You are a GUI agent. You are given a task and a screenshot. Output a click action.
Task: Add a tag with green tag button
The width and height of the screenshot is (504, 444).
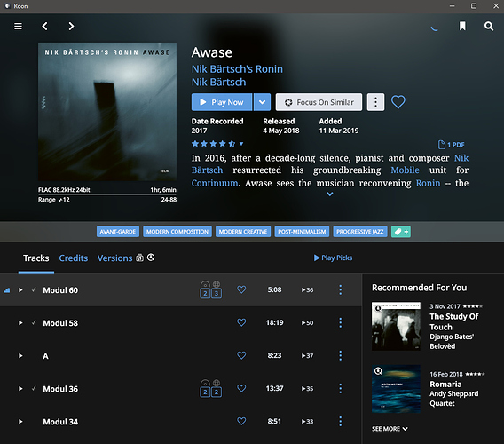click(401, 232)
